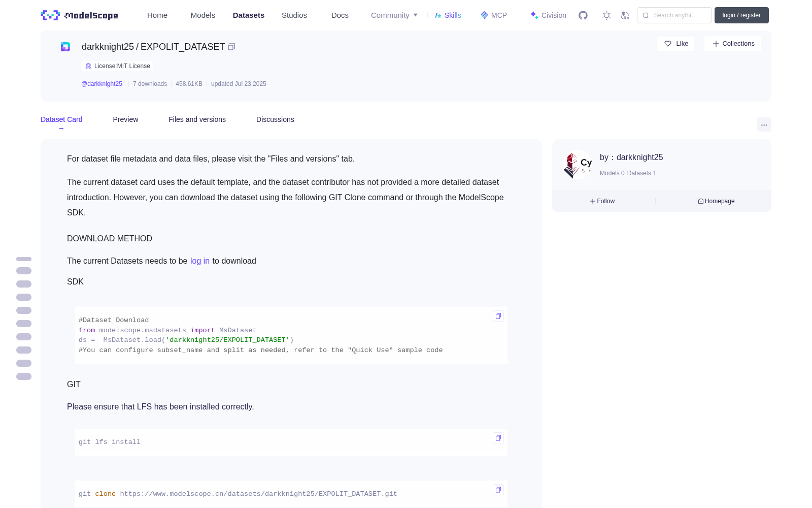Click the darkknight25 avatar image
The width and height of the screenshot is (812, 508).
(x=578, y=165)
